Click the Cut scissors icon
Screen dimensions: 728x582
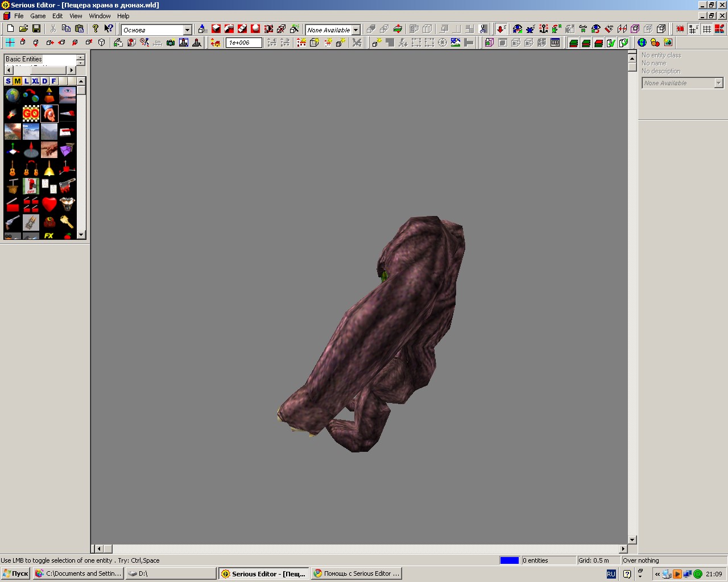click(53, 28)
